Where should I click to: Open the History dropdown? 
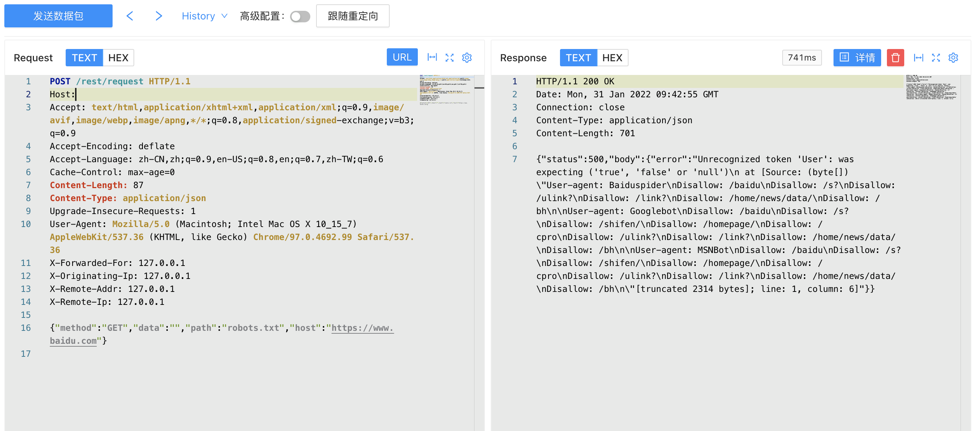click(204, 16)
